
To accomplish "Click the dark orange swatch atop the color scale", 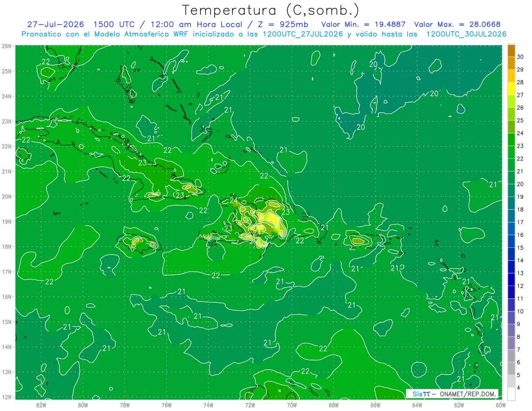I will [x=511, y=51].
